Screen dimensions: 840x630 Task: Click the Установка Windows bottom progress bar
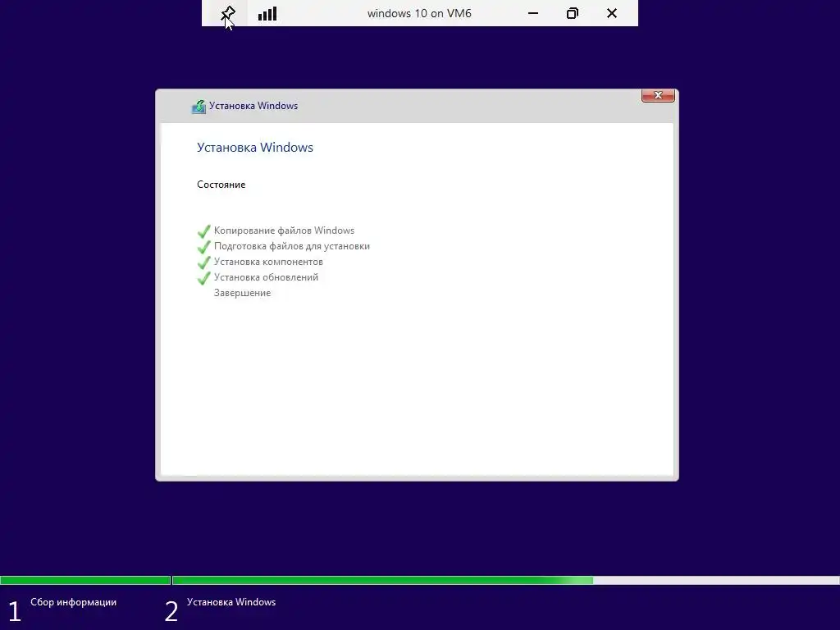pyautogui.click(x=505, y=580)
